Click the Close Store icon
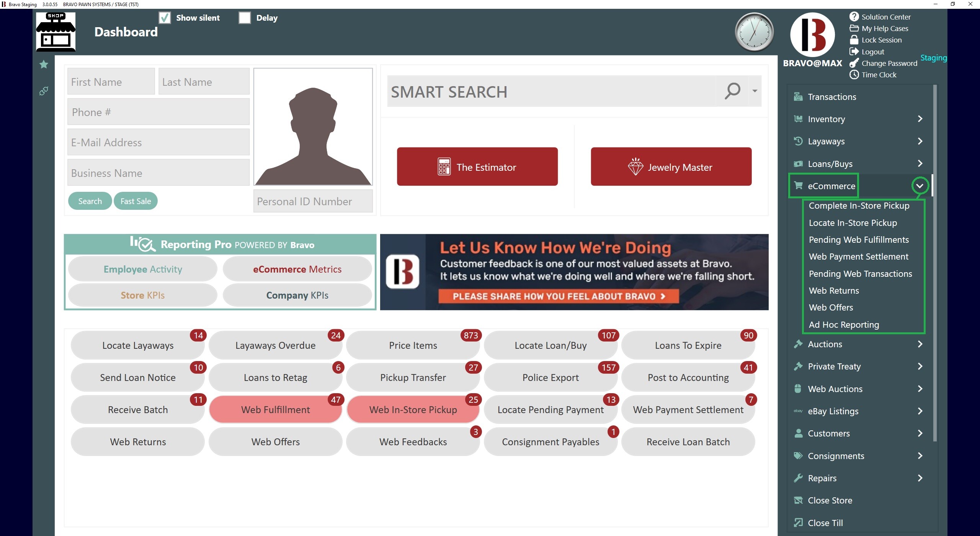 [798, 500]
